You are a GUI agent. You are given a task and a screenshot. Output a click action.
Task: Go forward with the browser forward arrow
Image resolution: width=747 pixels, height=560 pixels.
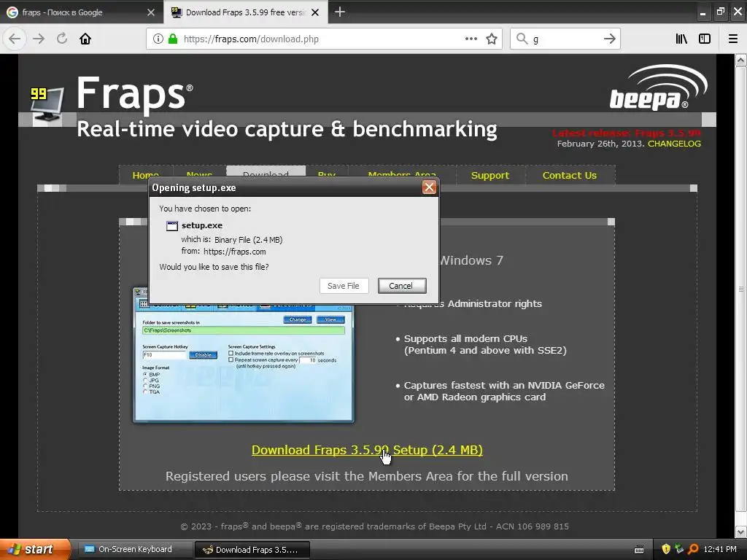[x=39, y=39]
